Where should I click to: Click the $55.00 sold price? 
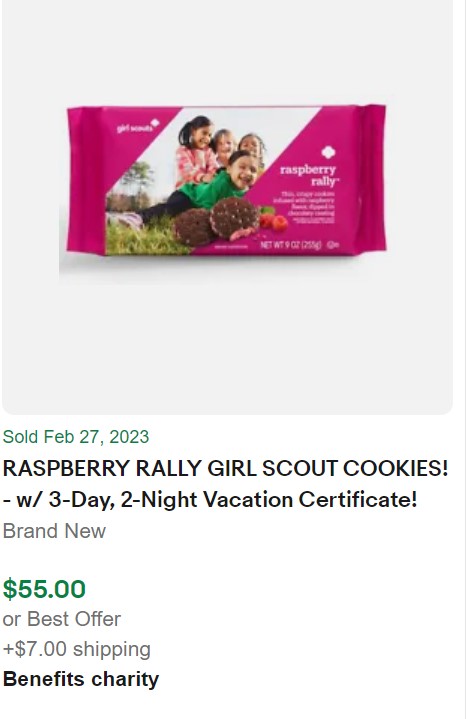coord(44,589)
